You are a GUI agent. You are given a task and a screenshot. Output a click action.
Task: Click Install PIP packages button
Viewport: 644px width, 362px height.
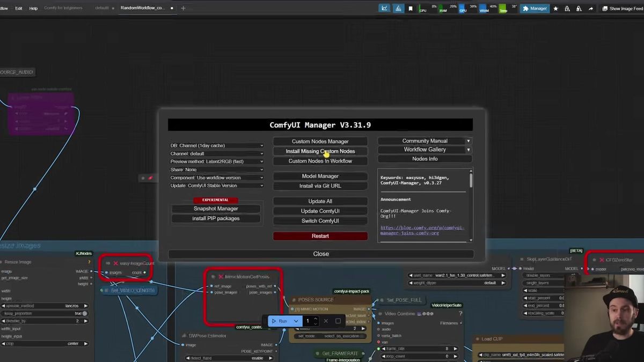point(216,218)
